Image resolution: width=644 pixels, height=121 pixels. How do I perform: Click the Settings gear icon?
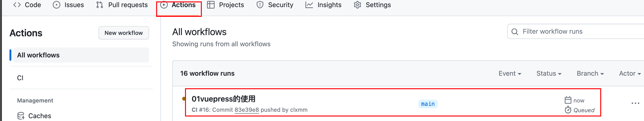[x=357, y=5]
